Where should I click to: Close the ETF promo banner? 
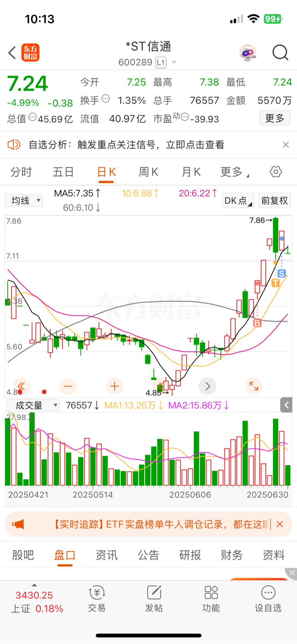(x=280, y=524)
